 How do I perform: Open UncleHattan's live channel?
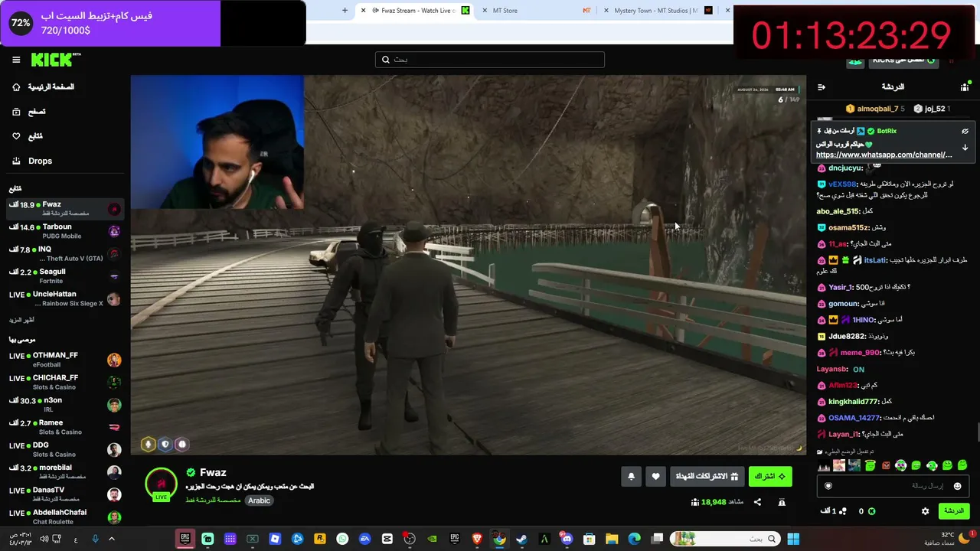coord(65,298)
